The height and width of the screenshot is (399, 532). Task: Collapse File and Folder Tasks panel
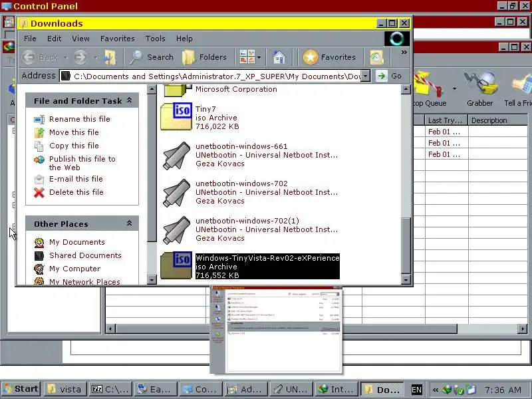coord(129,100)
